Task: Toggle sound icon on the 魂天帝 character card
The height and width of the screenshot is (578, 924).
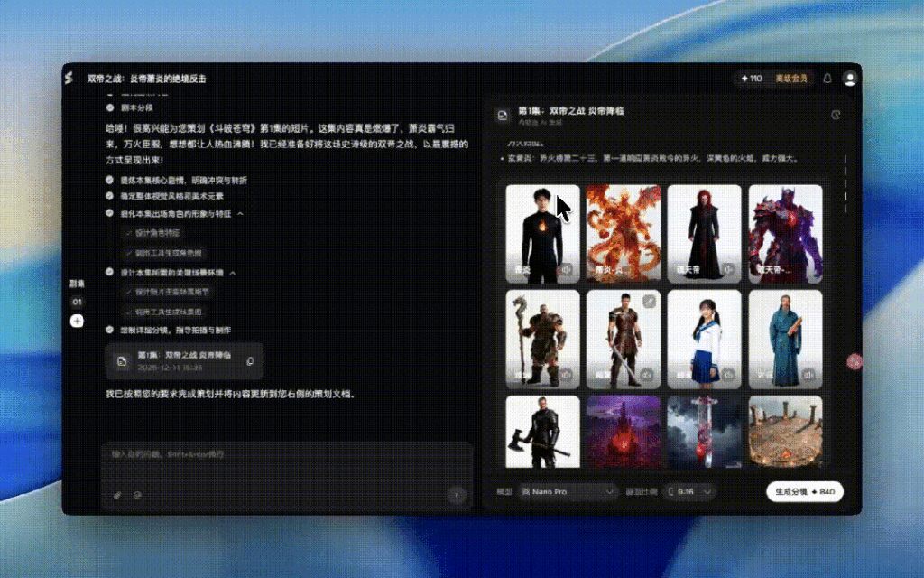Action: click(x=728, y=269)
